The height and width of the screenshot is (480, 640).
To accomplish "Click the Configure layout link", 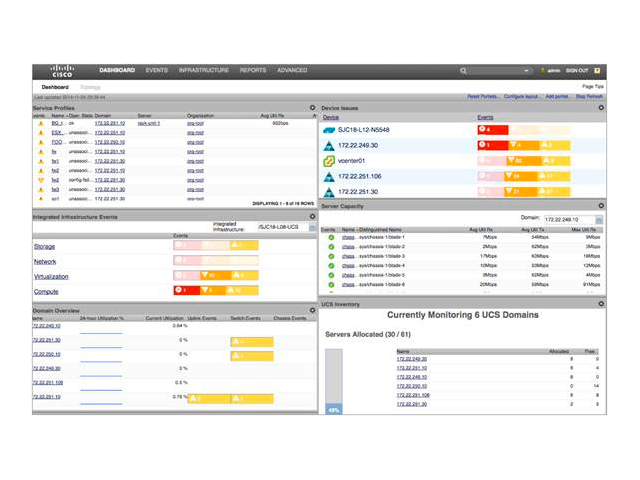I will click(522, 96).
